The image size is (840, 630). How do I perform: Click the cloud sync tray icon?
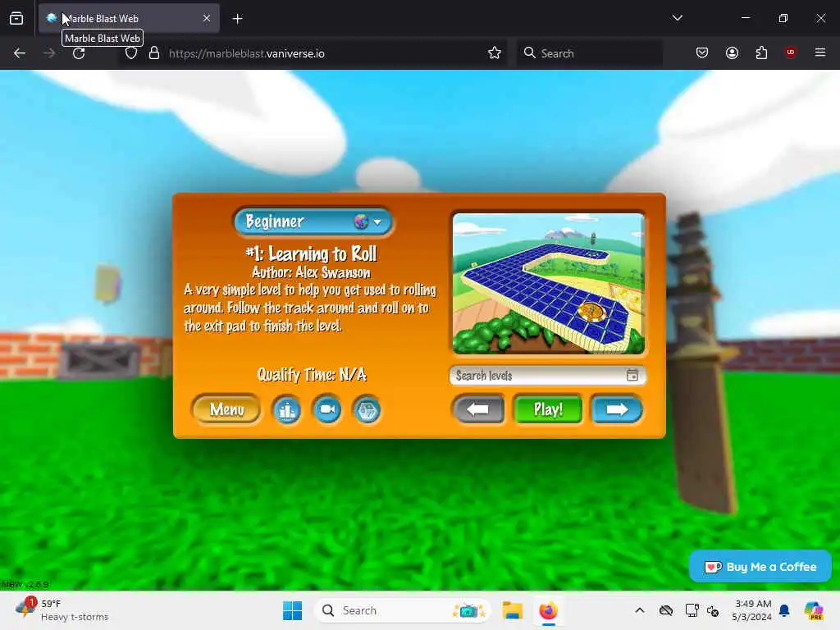coord(666,610)
